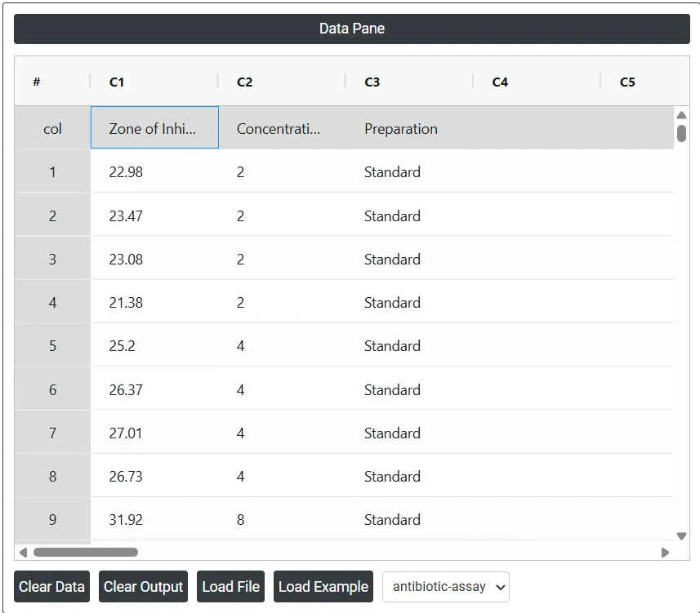700x613 pixels.
Task: Select the Concentrati... column name cell
Action: (282, 127)
